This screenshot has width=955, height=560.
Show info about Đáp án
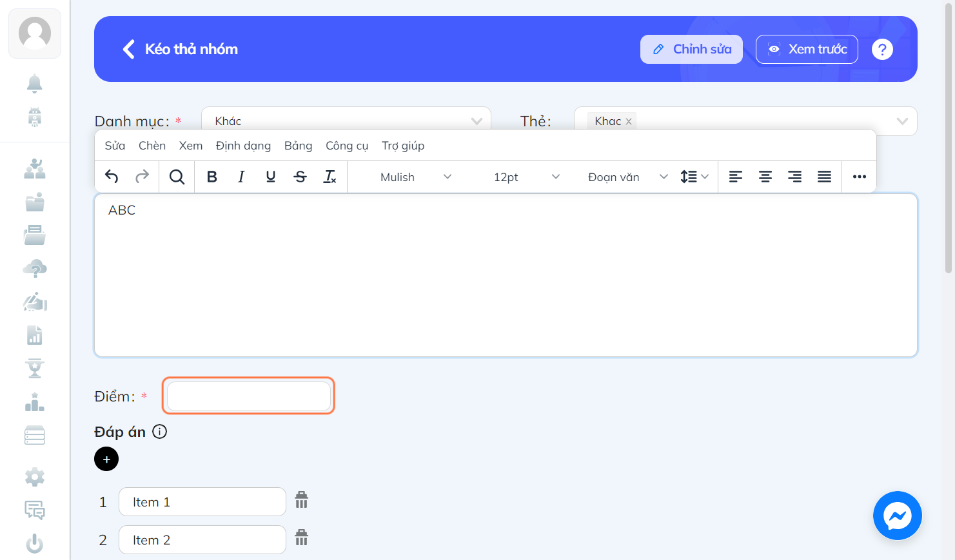[159, 432]
